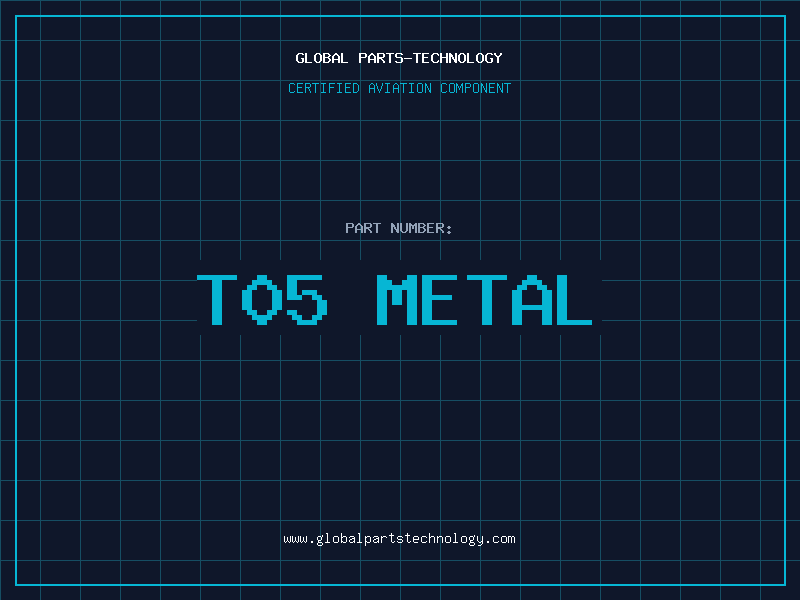Click the PART NUMBER: label
This screenshot has width=800, height=600.
tap(399, 228)
